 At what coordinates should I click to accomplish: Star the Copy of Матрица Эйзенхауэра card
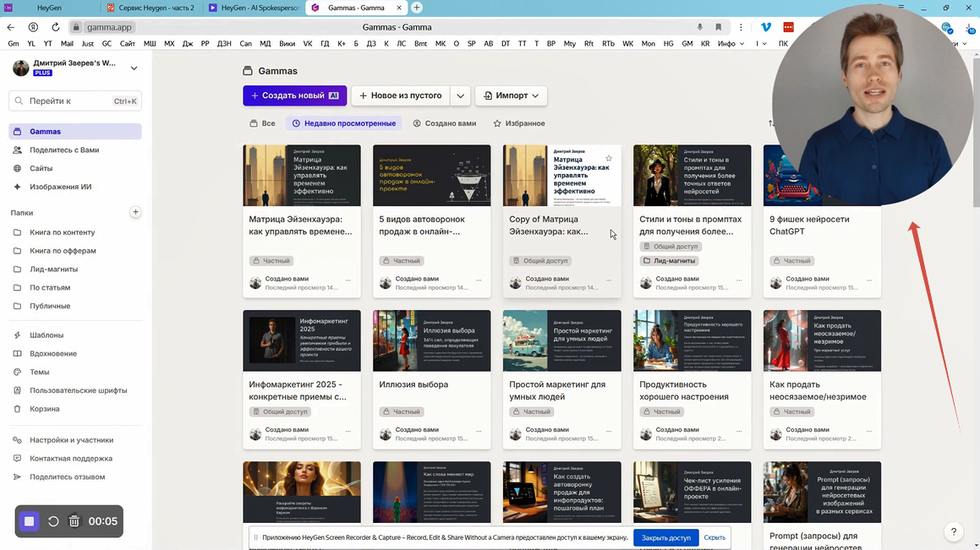(609, 158)
